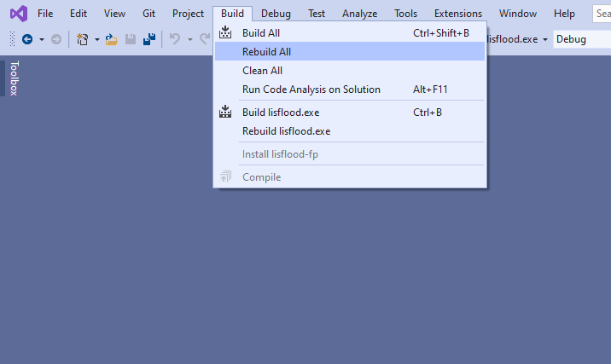Expand the New Item dropdown arrow

tap(97, 39)
